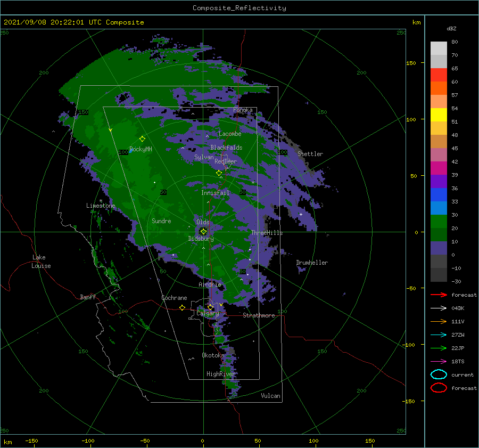Click the Okotoks label
The height and width of the screenshot is (448, 479).
click(x=213, y=355)
